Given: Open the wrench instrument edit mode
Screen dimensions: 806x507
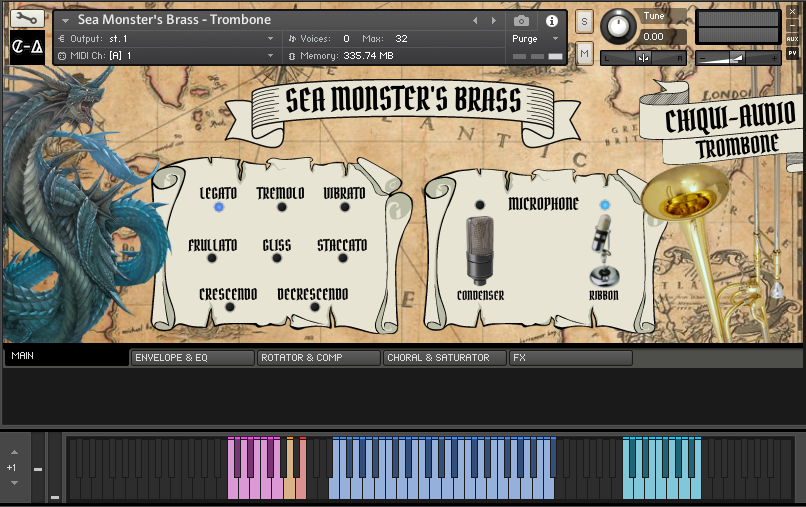Looking at the screenshot, I should pyautogui.click(x=27, y=19).
